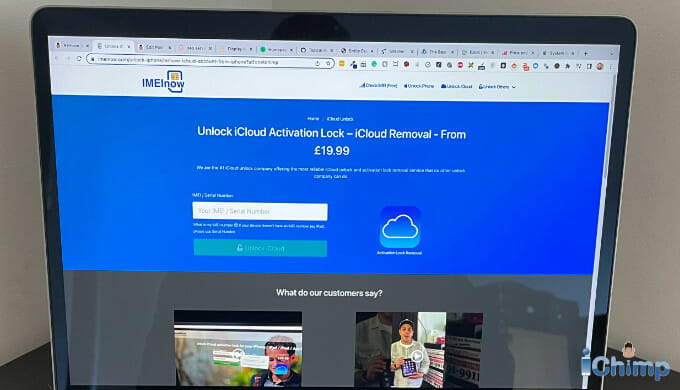Image resolution: width=680 pixels, height=390 pixels.
Task: Open the Check IMEI (Free) menu item
Action: [378, 85]
